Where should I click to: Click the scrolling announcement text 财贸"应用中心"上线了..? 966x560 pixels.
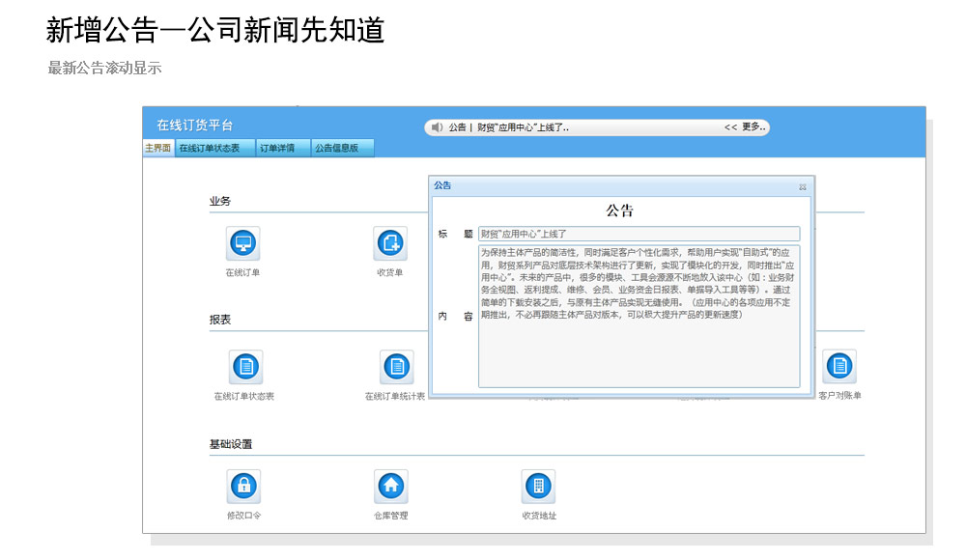pos(523,127)
